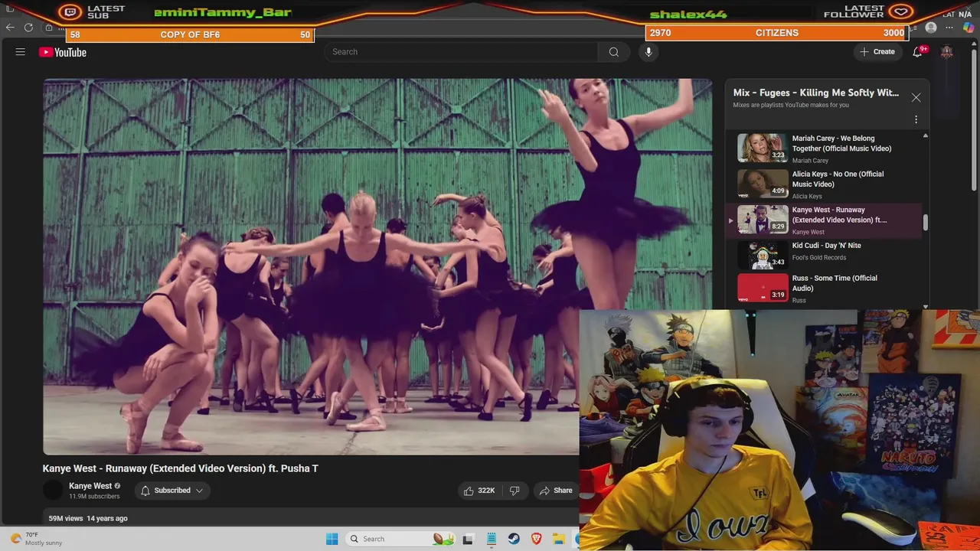
Task: Open Kanye West channel name link
Action: [x=90, y=486]
